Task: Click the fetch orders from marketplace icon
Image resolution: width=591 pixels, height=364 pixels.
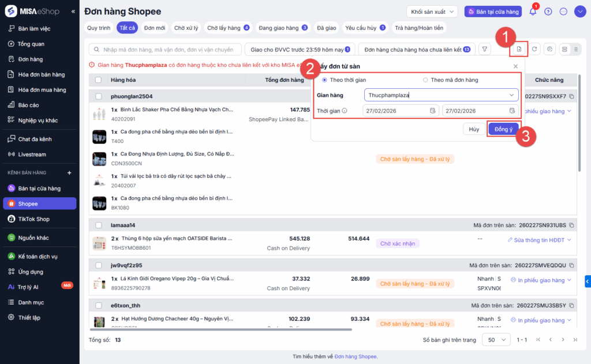Action: (x=519, y=50)
